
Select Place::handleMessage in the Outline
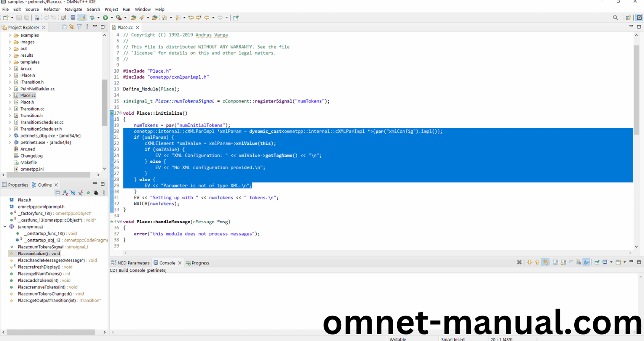(51, 260)
